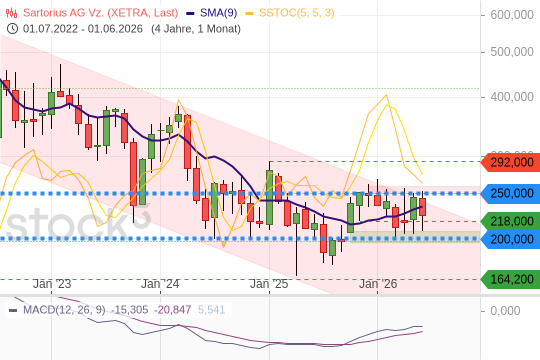Select the SSTOC(5, 5, 3) indicator label
The width and height of the screenshot is (540, 360).
(x=297, y=13)
